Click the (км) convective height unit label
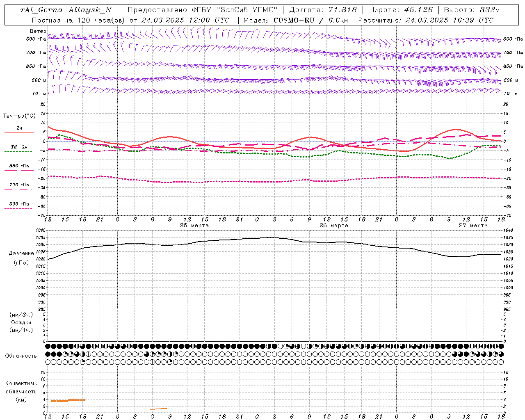 (x=21, y=399)
